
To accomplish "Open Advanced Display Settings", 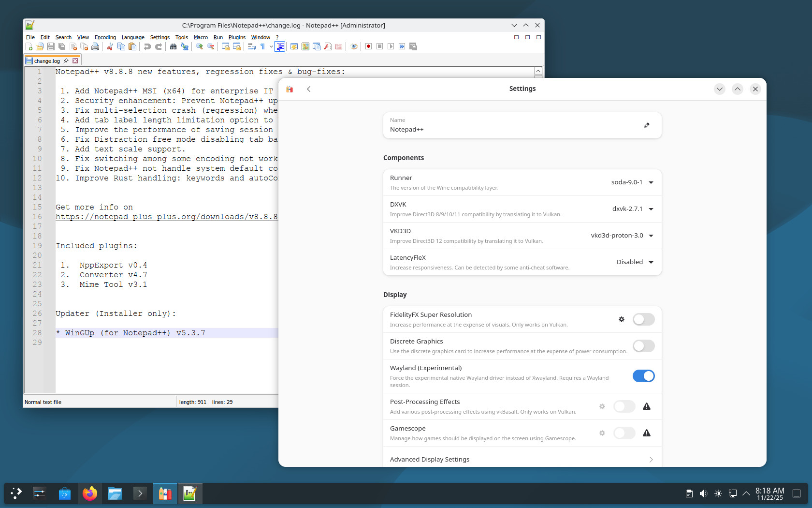I will click(x=522, y=459).
